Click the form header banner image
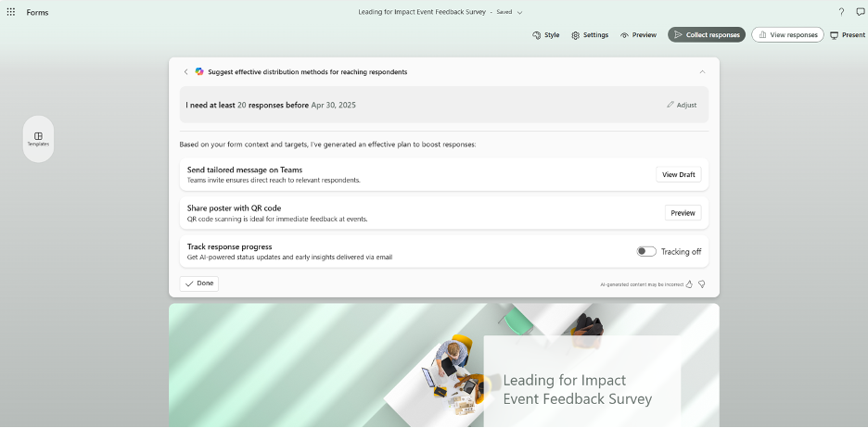The image size is (868, 428). 444,365
